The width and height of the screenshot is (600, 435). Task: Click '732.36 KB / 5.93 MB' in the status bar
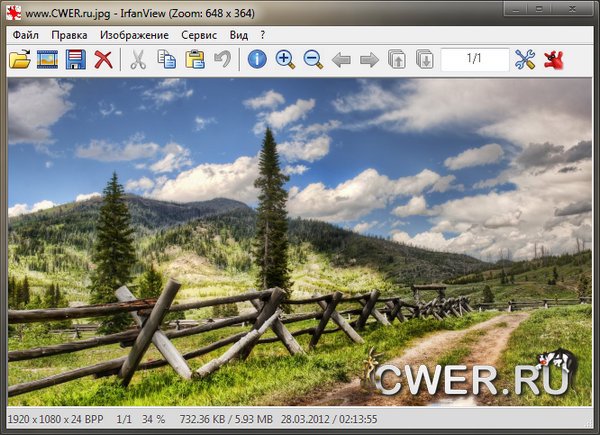click(x=226, y=419)
